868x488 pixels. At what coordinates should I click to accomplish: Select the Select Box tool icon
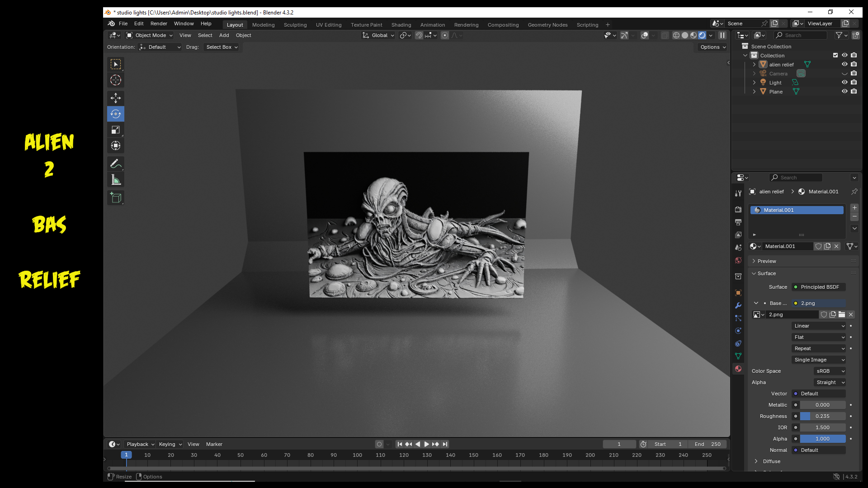[116, 64]
